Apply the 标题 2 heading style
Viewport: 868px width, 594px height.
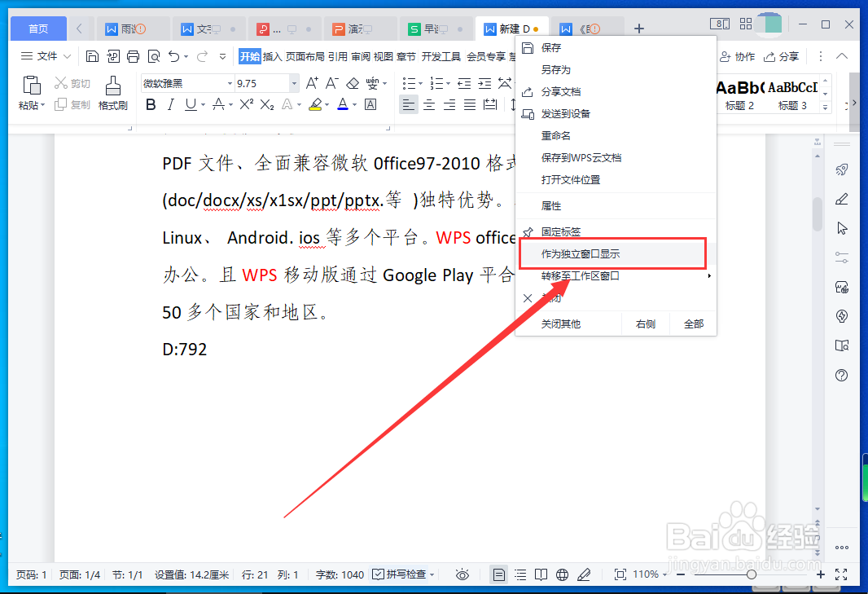(739, 95)
